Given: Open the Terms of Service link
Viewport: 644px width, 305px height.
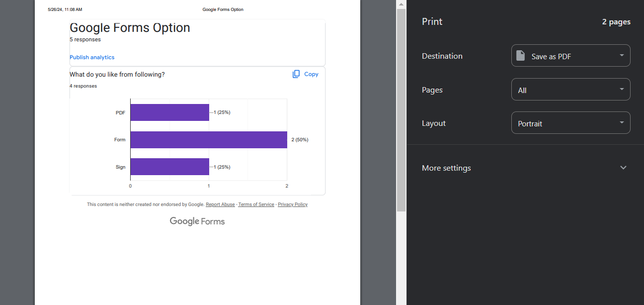Looking at the screenshot, I should pyautogui.click(x=256, y=204).
